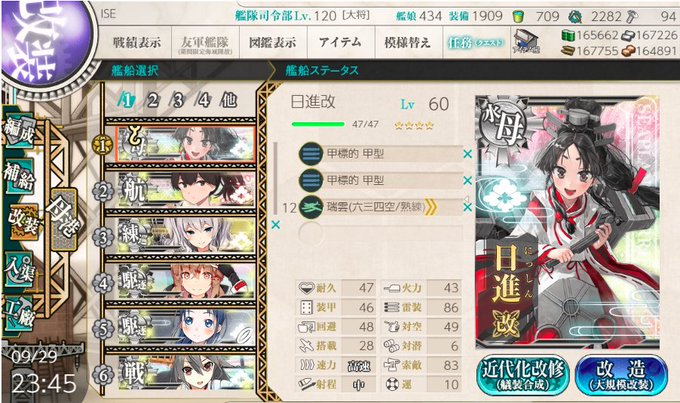
Task: Return to 母港 home port button
Action: click(64, 218)
